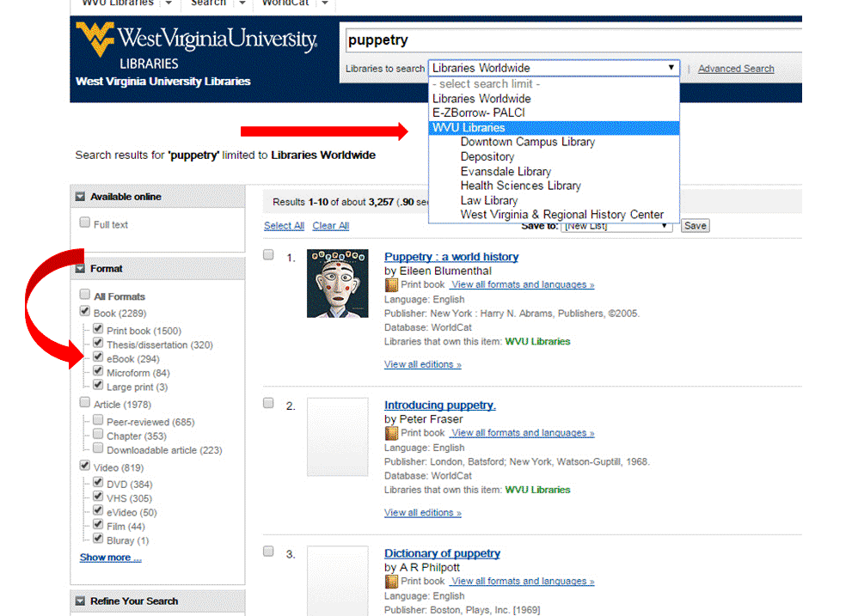Image resolution: width=852 pixels, height=616 pixels.
Task: Click the puppetry search input field
Action: (573, 40)
